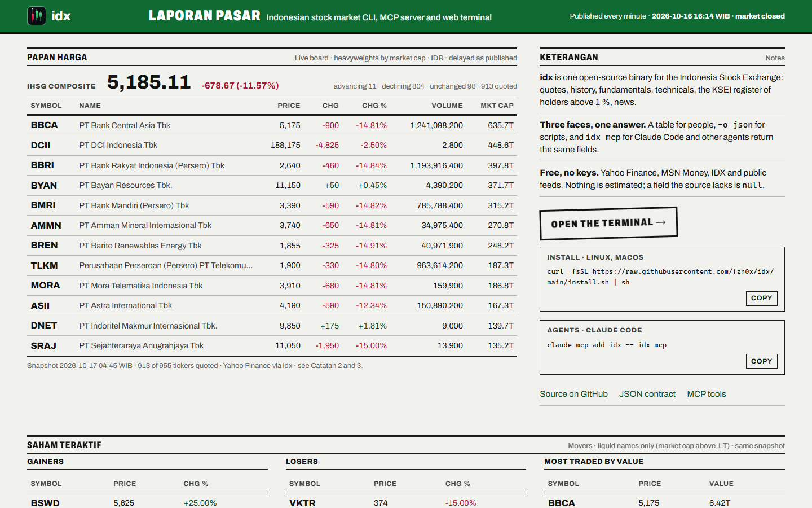Select the BYAN ticker symbol
The height and width of the screenshot is (508, 812).
click(x=44, y=186)
